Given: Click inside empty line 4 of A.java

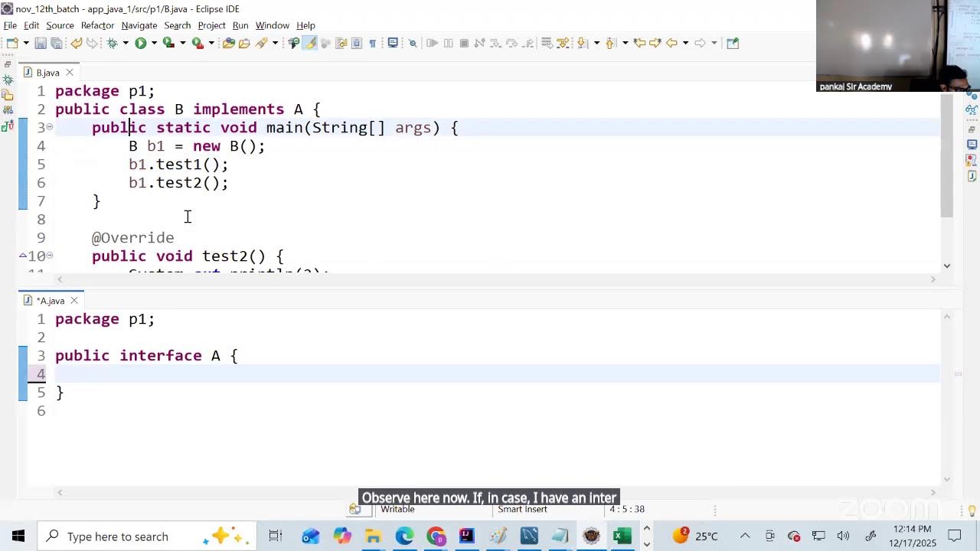Looking at the screenshot, I should 498,374.
